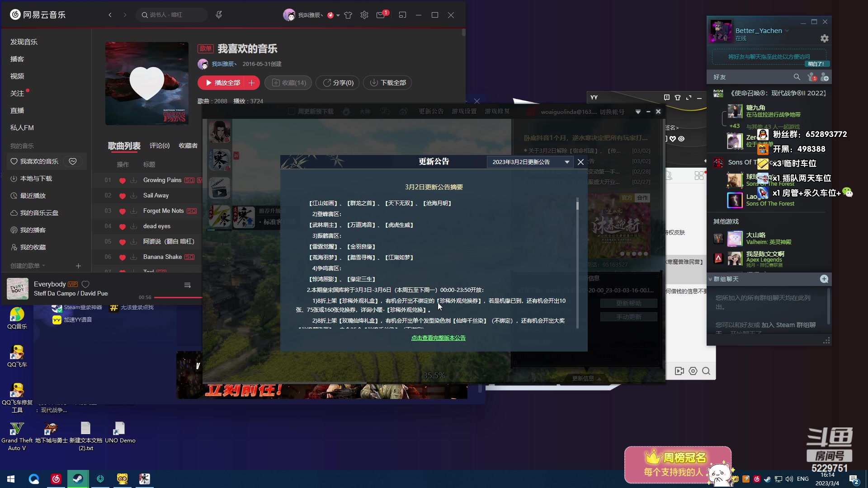Open game launcher dropdown menu triangle
This screenshot has width=868, height=488.
pos(638,112)
